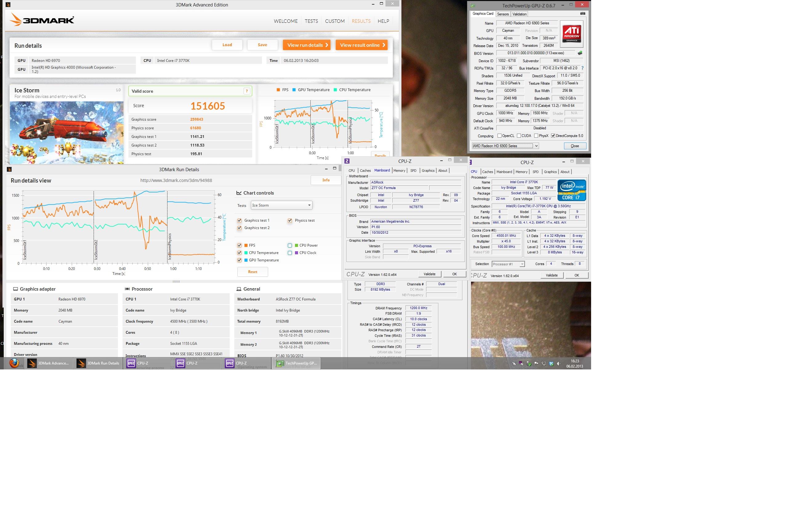Switch to TechPowerUp GPU-Z taskbar item
798x532 pixels.
point(296,363)
